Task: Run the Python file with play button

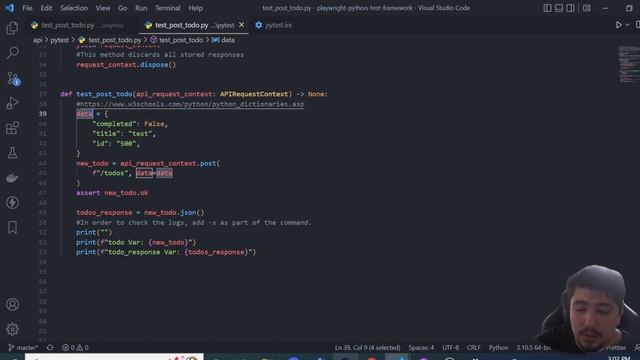Action: [618, 25]
